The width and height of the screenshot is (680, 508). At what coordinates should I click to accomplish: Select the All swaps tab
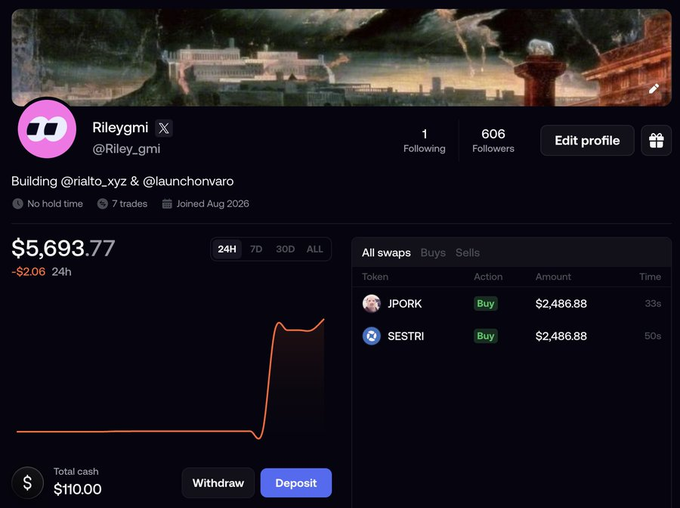[386, 253]
